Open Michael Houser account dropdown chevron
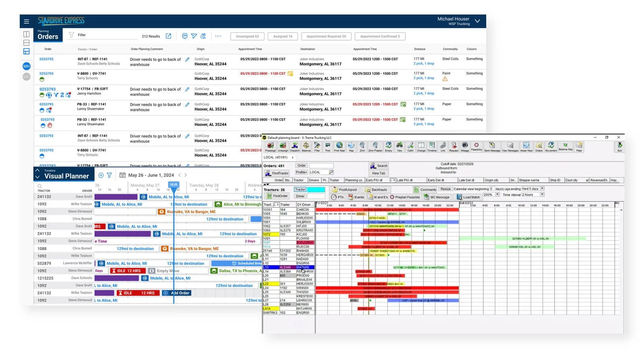The image size is (644, 359). click(x=477, y=21)
